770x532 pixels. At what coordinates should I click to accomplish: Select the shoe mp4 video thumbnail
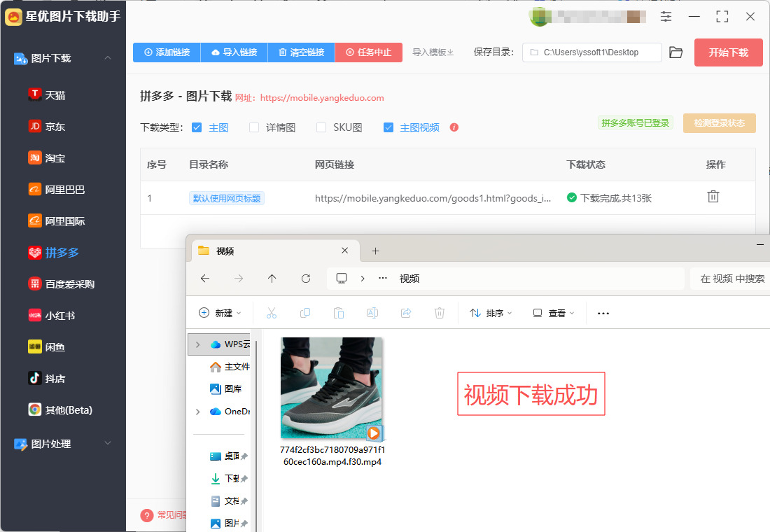point(332,388)
